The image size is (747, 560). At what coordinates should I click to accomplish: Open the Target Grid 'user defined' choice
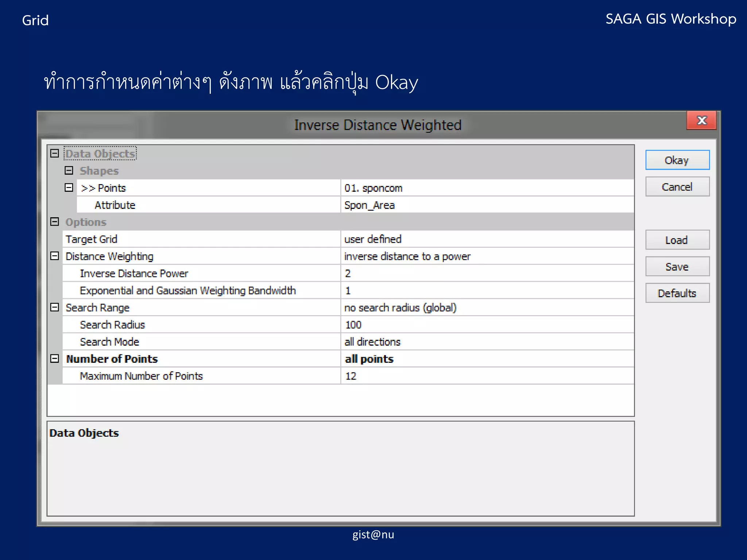(487, 239)
